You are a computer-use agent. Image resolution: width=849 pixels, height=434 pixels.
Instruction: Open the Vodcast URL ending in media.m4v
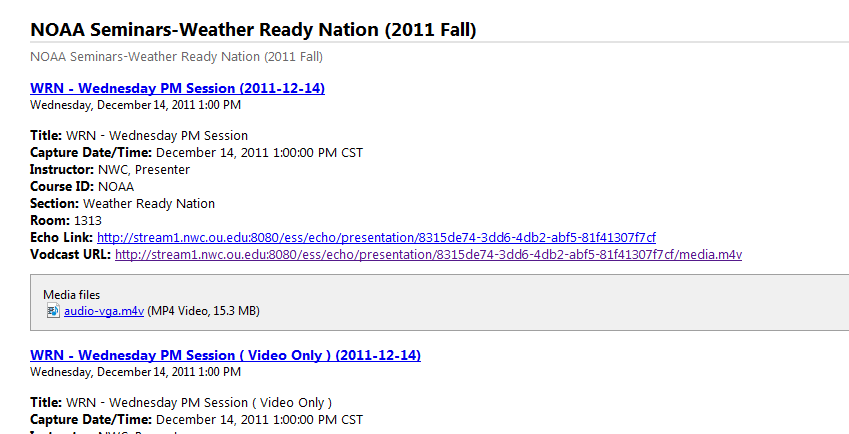(428, 254)
